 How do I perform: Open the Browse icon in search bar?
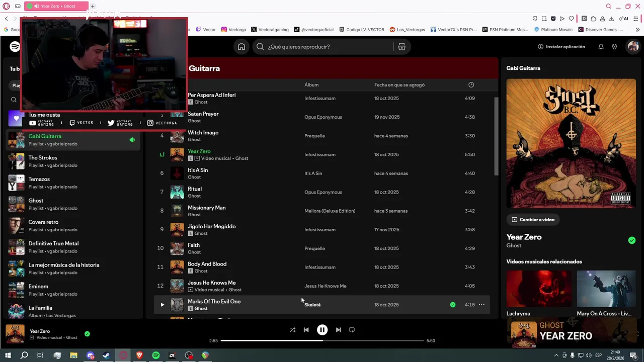click(x=401, y=47)
